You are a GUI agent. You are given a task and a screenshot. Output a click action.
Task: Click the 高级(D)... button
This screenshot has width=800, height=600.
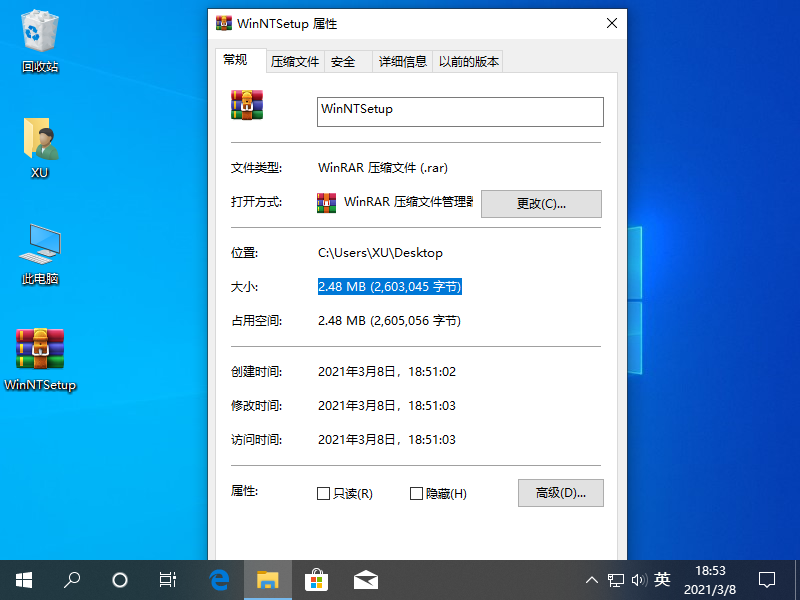[561, 493]
